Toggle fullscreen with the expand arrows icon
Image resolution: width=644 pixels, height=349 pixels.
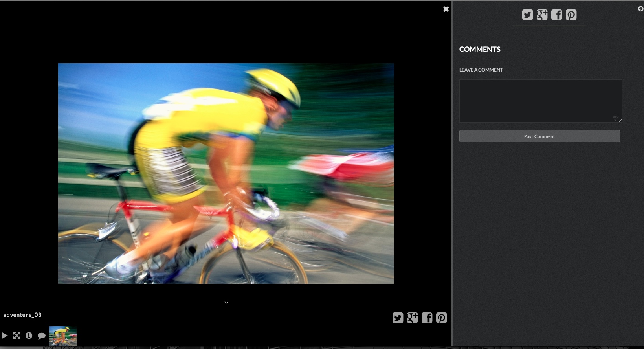tap(17, 336)
